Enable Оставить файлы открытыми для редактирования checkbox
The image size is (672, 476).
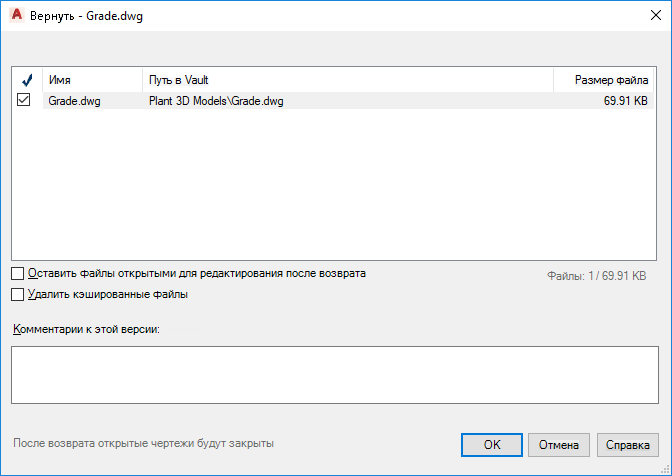[18, 273]
